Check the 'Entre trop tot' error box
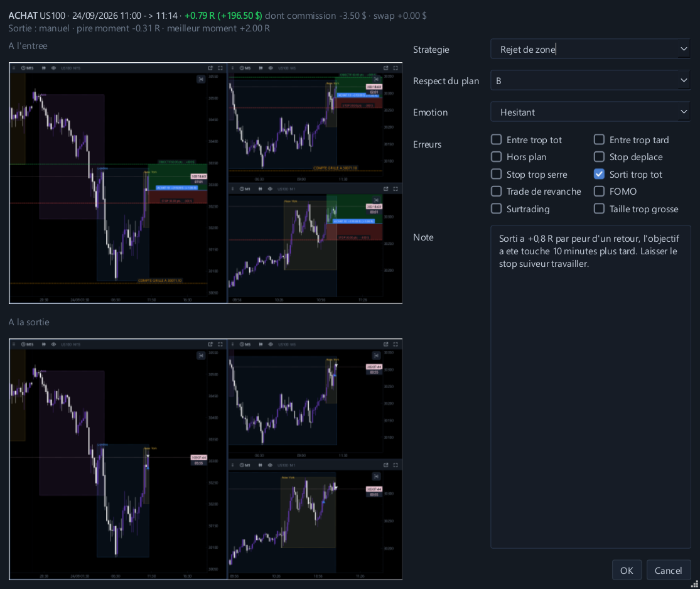Viewport: 700px width, 589px height. [x=497, y=140]
